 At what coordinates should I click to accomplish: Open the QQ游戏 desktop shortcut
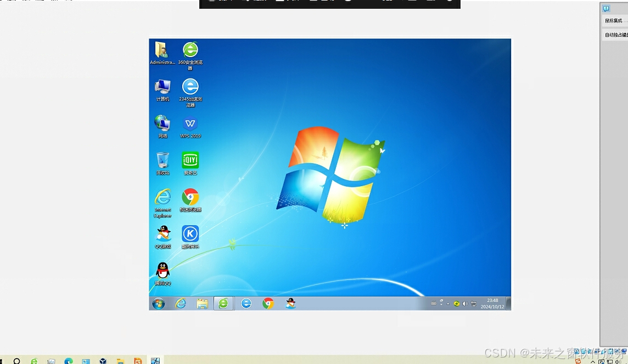[162, 237]
